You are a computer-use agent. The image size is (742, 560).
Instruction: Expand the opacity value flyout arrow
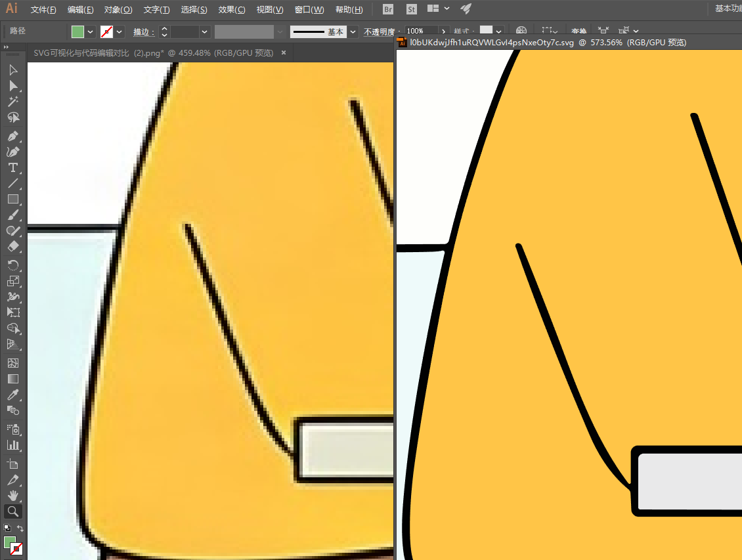(443, 32)
